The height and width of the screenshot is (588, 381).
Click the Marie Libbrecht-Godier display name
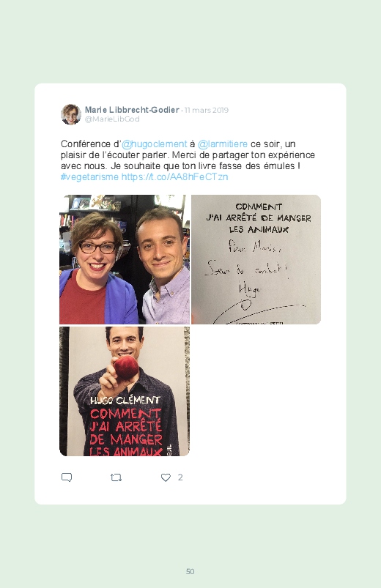132,110
